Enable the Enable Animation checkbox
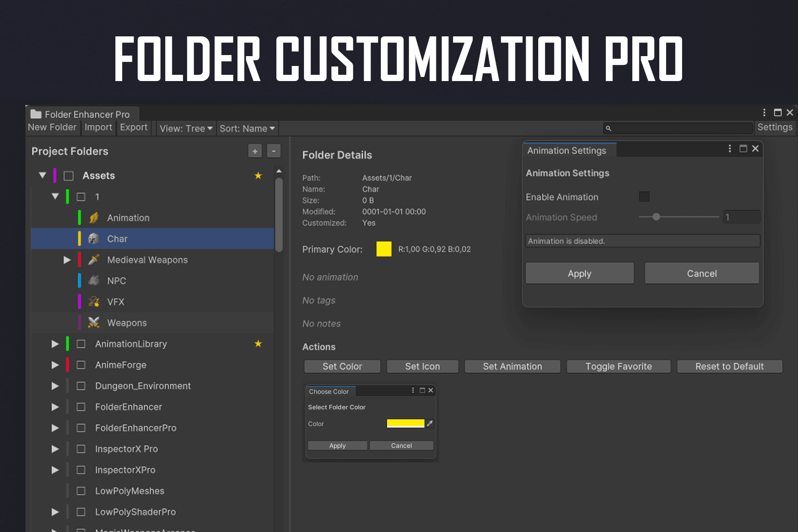Screen dimensions: 798x532 pyautogui.click(x=644, y=196)
